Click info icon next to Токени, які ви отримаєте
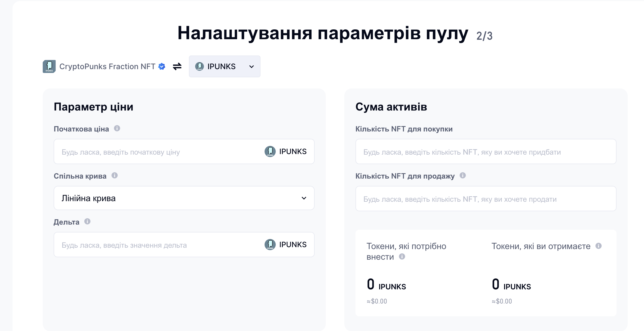 [x=599, y=246]
